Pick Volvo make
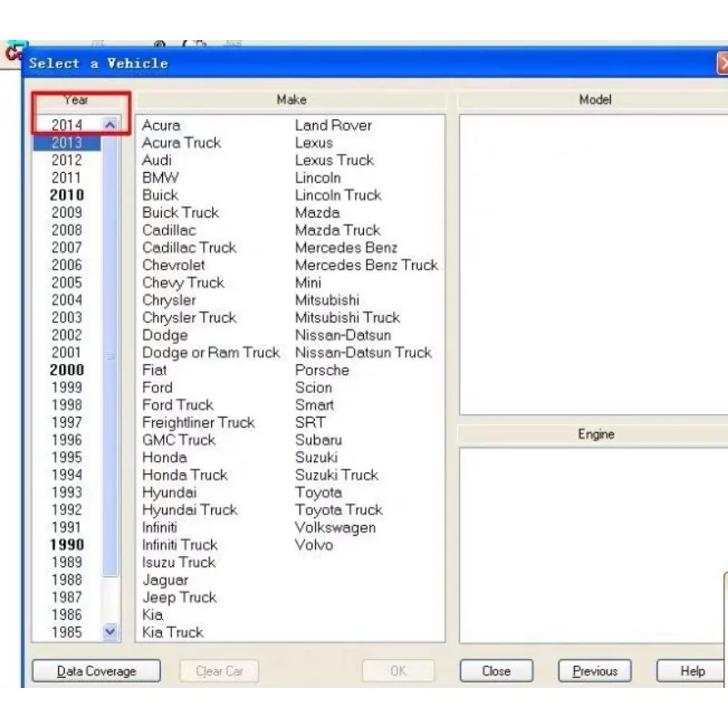This screenshot has height=728, width=728. 314,544
